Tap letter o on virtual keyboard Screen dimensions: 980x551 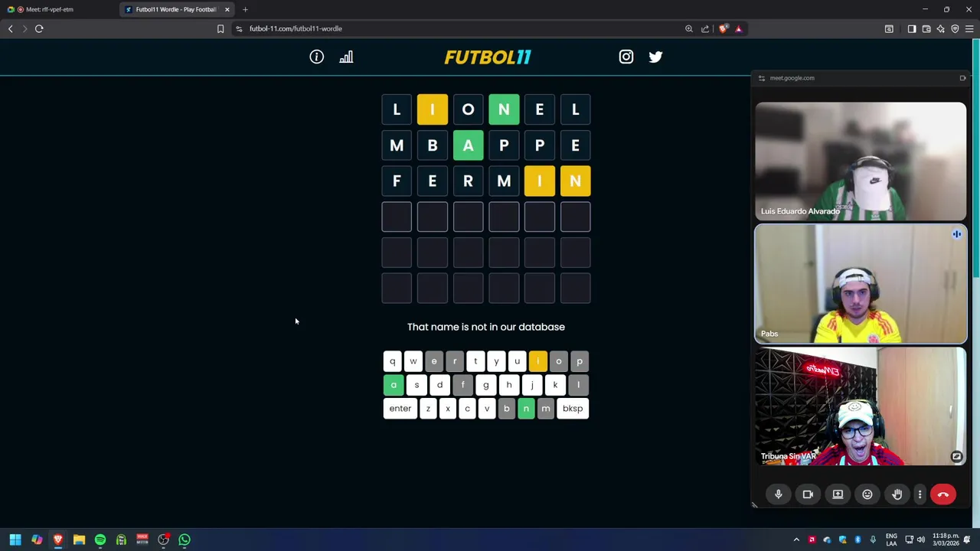[558, 361]
